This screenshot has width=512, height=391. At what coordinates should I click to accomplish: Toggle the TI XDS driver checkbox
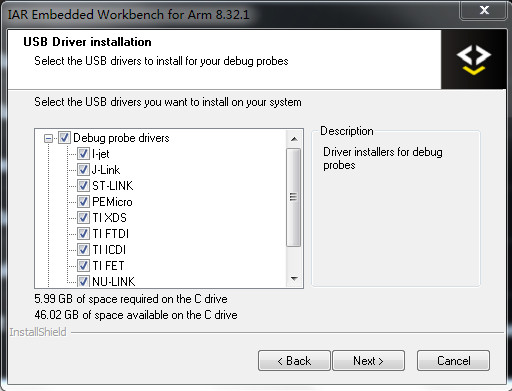click(x=83, y=218)
